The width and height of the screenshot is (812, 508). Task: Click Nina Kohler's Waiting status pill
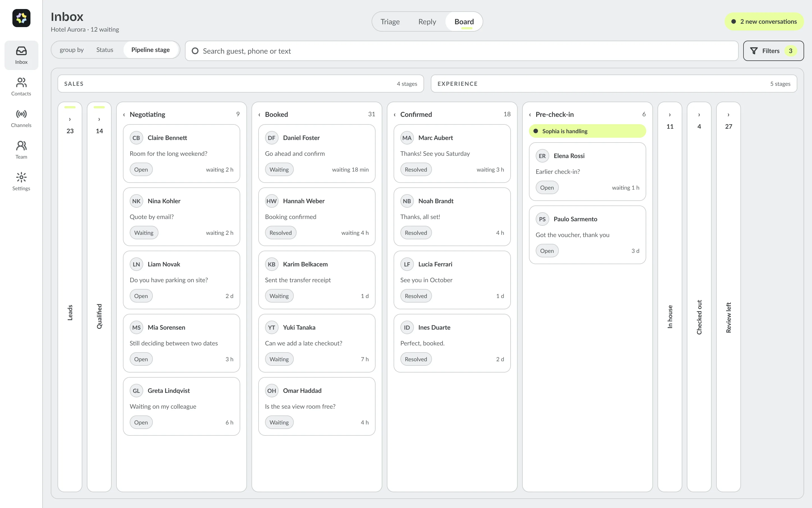pyautogui.click(x=144, y=233)
